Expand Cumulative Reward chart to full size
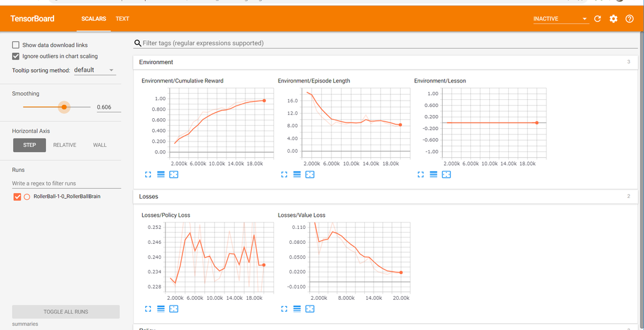The image size is (644, 330). (x=148, y=175)
